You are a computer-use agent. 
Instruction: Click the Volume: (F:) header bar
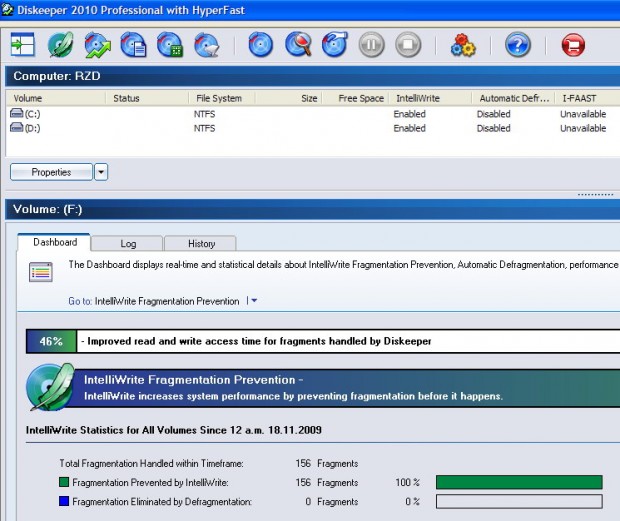click(312, 209)
